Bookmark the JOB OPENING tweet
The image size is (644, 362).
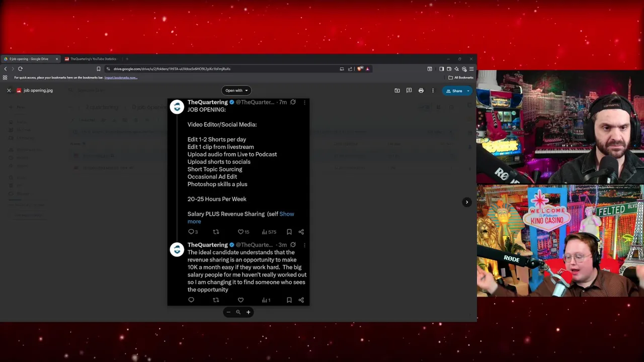point(289,232)
